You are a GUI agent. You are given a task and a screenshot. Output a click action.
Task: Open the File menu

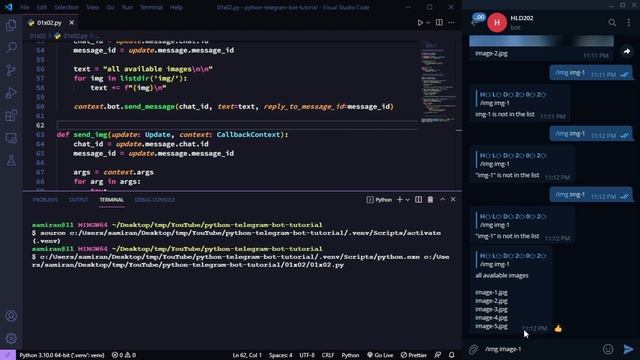pos(24,7)
